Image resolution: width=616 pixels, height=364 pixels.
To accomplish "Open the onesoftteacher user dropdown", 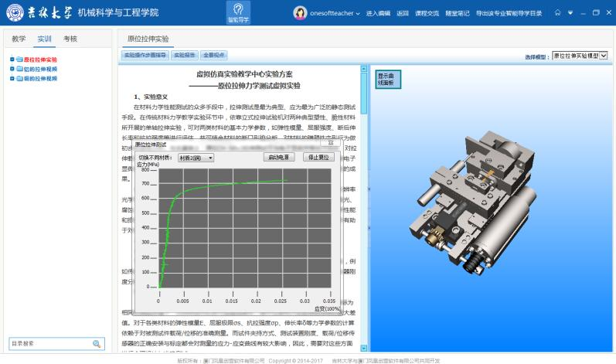I will tap(335, 13).
